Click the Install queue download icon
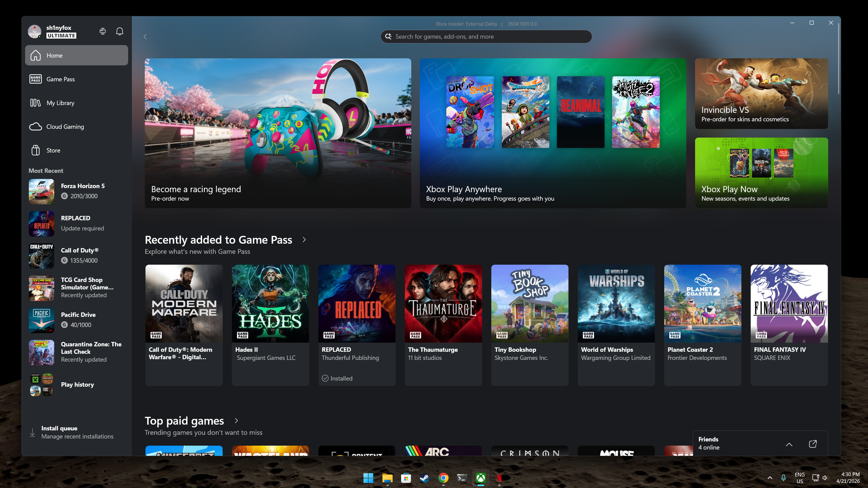 pos(32,432)
